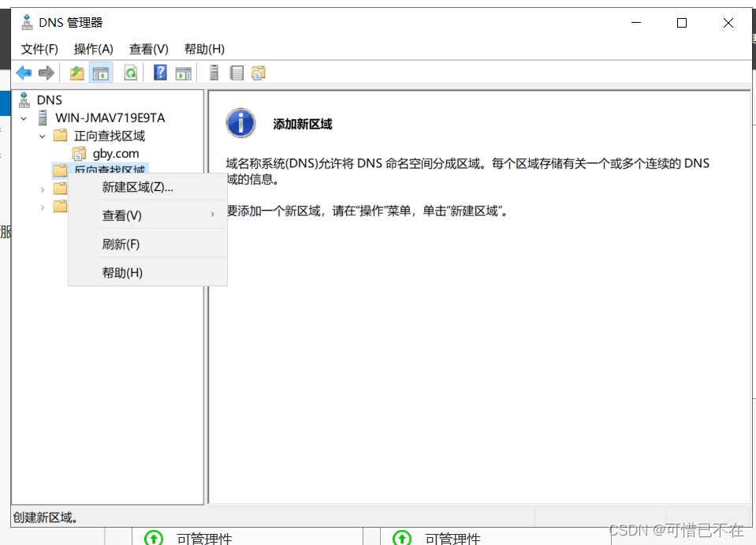Open the 帮助(H) menu in menu bar

[x=204, y=49]
